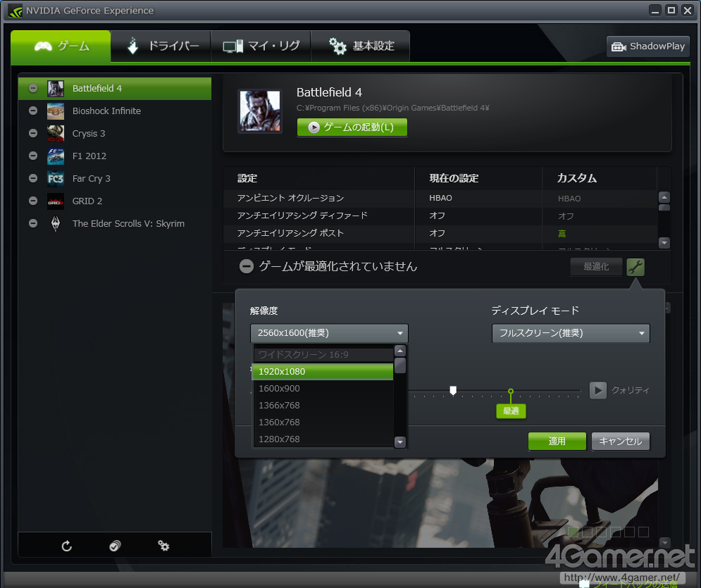Open the 基本設定 tab
Viewport: 701px width, 588px height.
click(x=360, y=46)
